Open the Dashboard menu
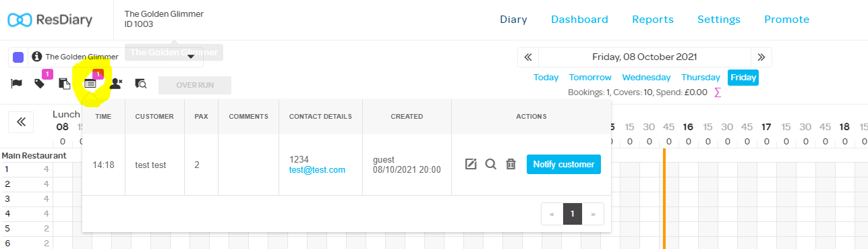Image resolution: width=868 pixels, height=249 pixels. (x=579, y=20)
